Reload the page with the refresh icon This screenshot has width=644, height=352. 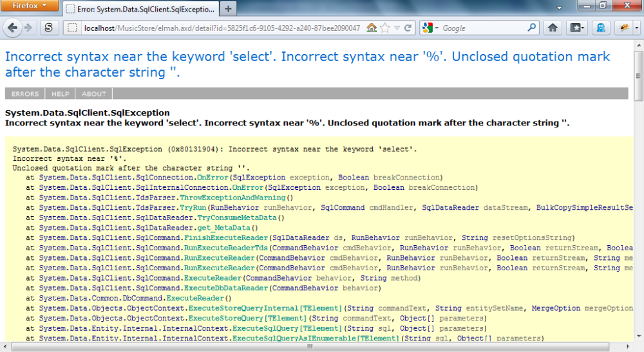pos(408,28)
